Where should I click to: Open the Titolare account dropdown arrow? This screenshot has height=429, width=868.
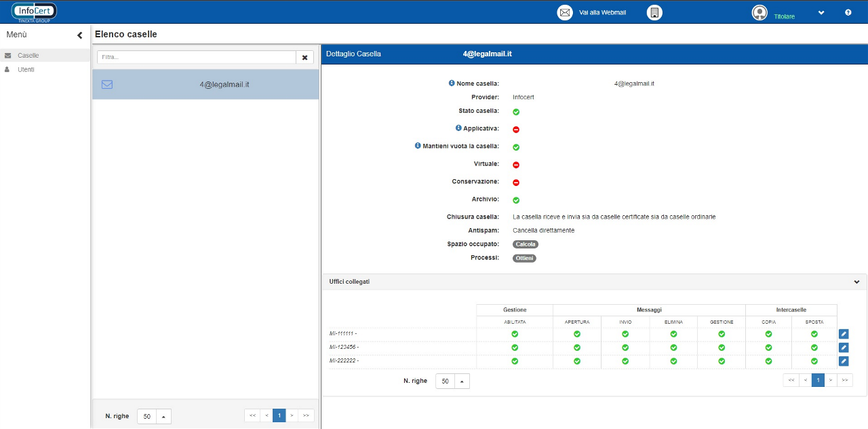coord(821,13)
